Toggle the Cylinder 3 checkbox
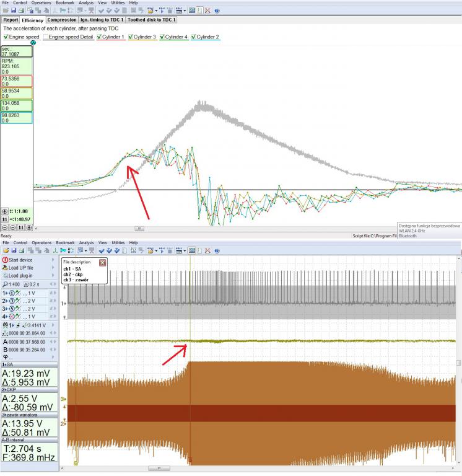The width and height of the screenshot is (462, 476). click(x=131, y=37)
